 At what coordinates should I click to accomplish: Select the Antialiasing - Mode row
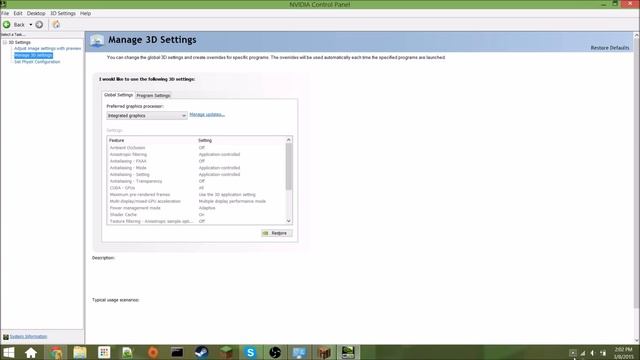tap(196, 168)
